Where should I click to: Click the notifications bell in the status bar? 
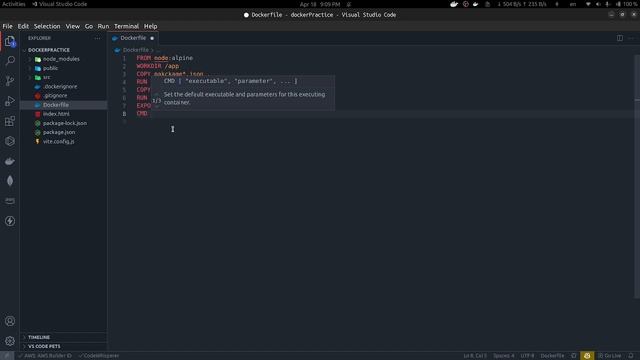631,356
